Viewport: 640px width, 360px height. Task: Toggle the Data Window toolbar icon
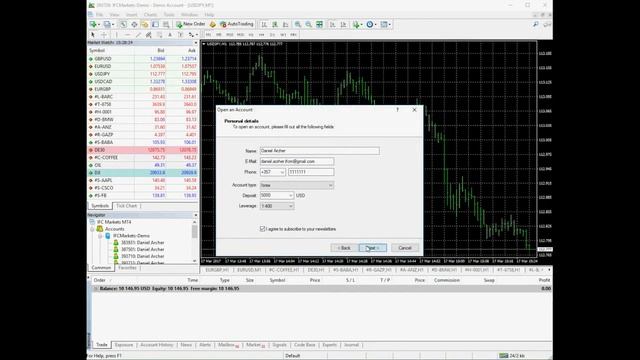[x=134, y=24]
